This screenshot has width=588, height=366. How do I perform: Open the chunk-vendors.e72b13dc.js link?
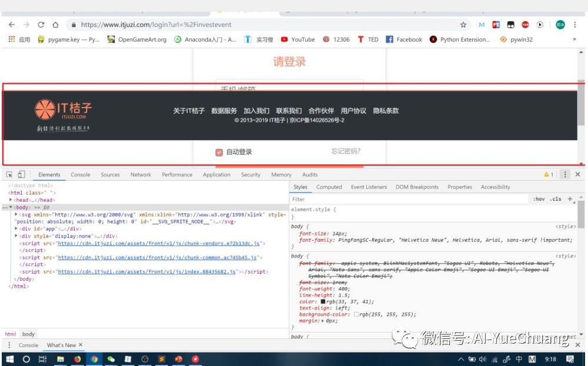pos(159,243)
